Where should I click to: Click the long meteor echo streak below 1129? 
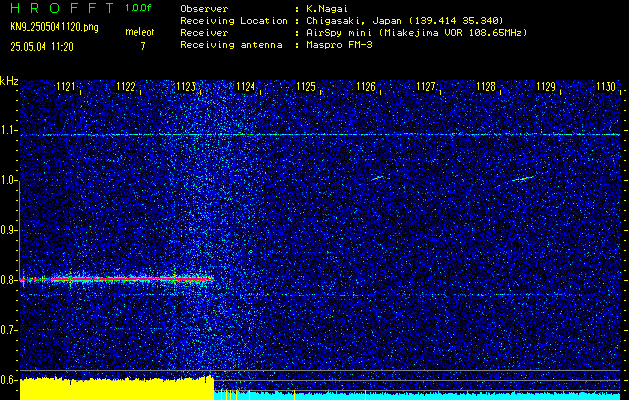523,179
